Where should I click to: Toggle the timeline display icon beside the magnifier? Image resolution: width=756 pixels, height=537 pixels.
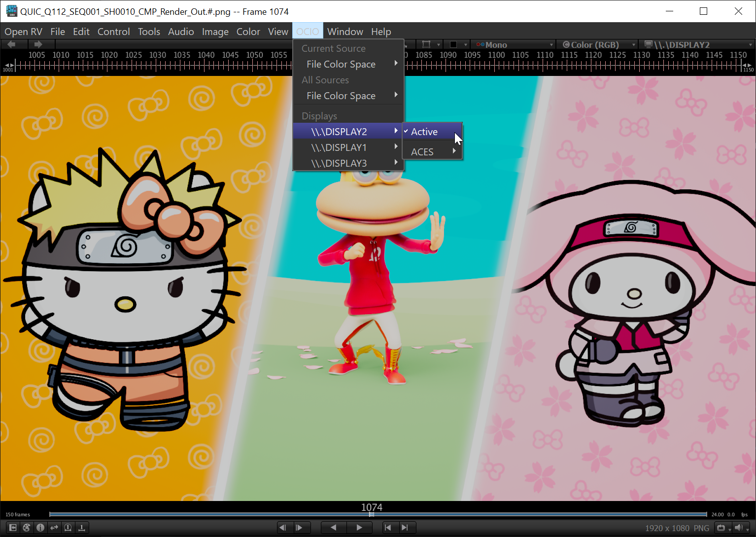(82, 528)
